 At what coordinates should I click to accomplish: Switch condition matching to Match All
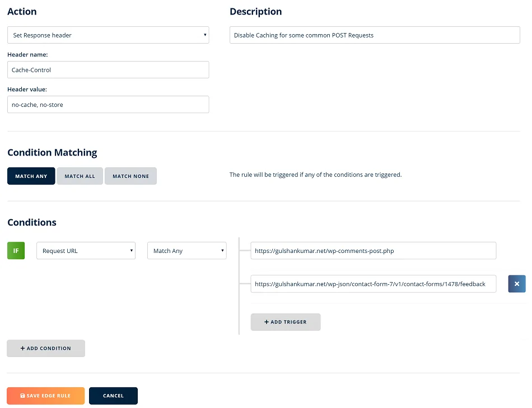pyautogui.click(x=80, y=176)
